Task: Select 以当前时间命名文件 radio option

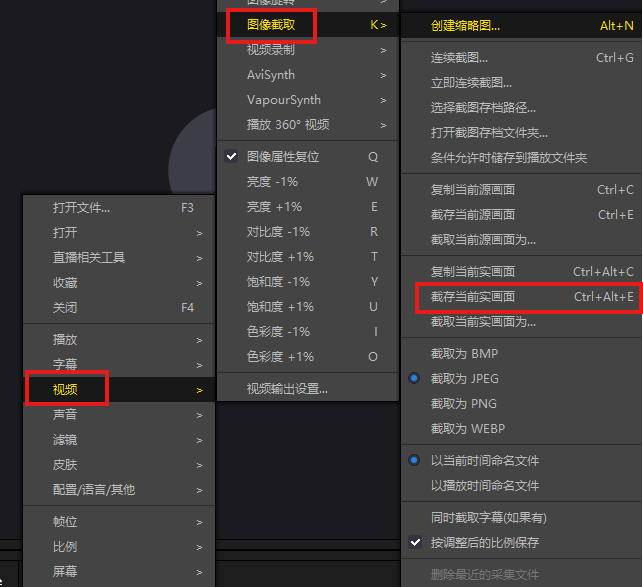Action: click(521, 460)
